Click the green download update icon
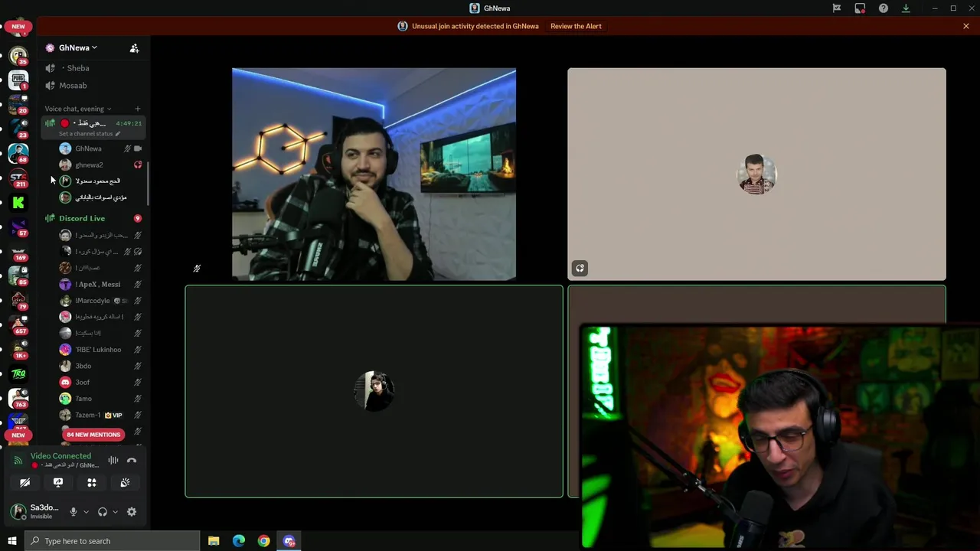This screenshot has height=551, width=980. 906,8
